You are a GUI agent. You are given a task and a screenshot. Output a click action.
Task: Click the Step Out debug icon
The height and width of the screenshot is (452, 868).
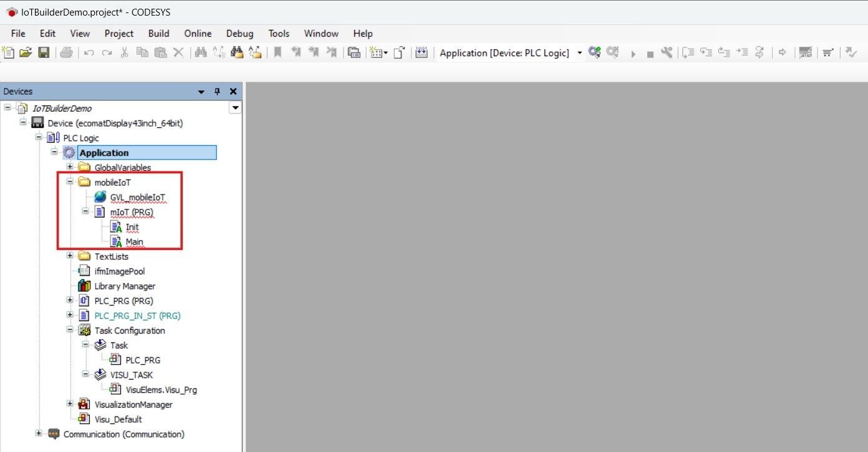(723, 52)
